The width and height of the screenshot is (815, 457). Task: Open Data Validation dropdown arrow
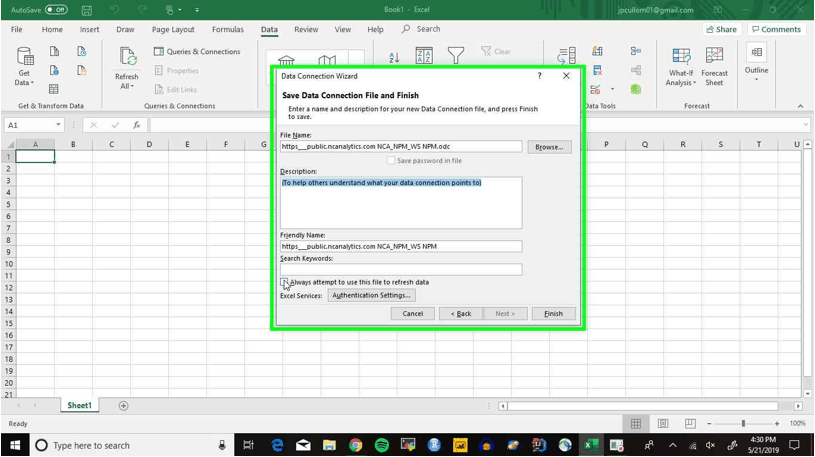tap(612, 89)
